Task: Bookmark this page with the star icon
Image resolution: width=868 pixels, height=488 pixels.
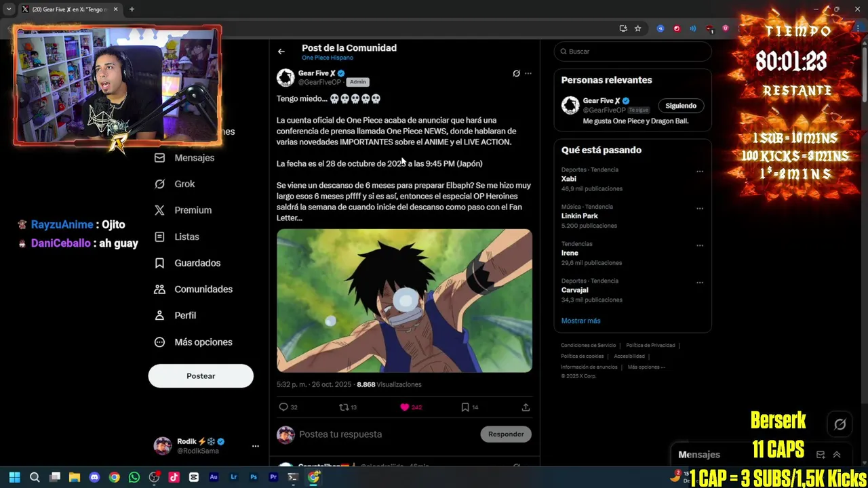Action: click(637, 28)
